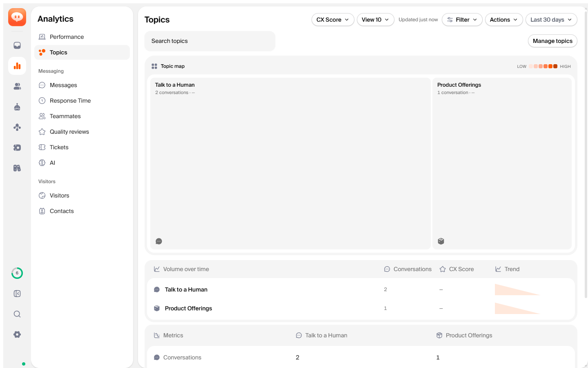Click the Manage topics button
The width and height of the screenshot is (588, 368).
(552, 41)
